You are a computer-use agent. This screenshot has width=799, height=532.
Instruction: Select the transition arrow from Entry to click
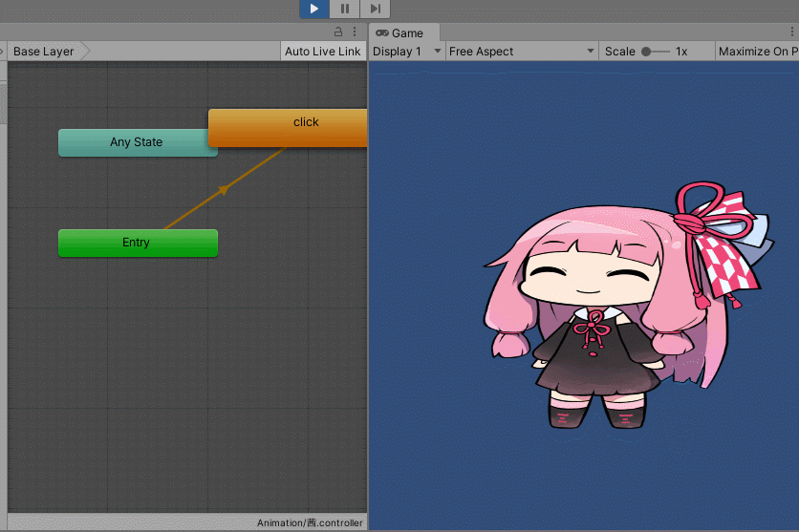[x=224, y=189]
